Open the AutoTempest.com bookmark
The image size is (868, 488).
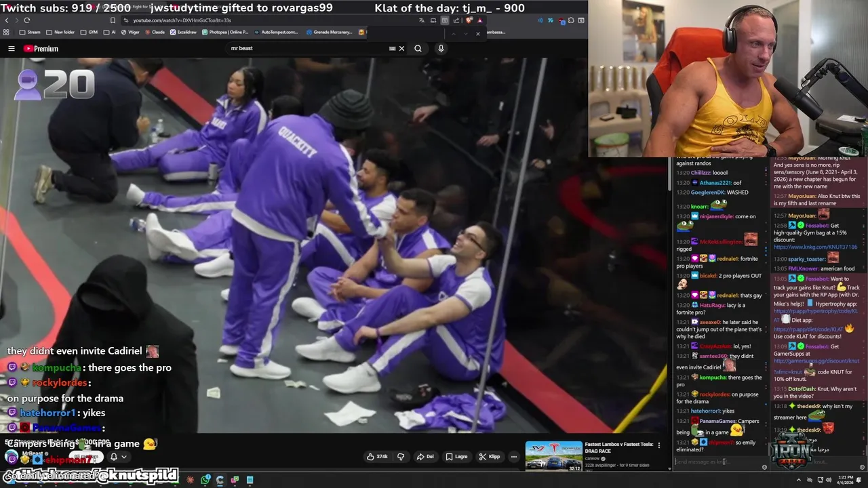276,32
